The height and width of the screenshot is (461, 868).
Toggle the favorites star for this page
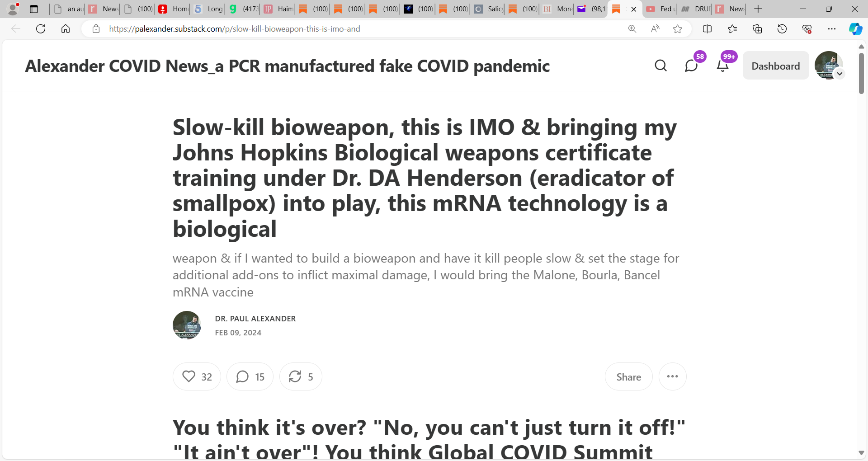tap(678, 28)
